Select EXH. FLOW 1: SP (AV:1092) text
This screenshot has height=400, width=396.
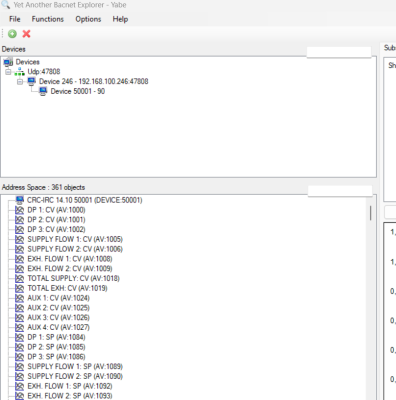click(x=70, y=386)
